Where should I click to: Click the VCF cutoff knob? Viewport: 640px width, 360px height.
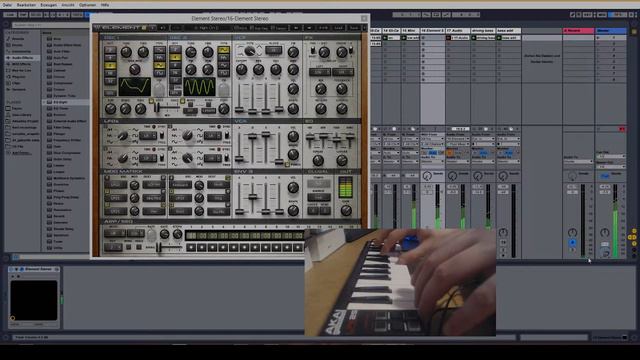click(241, 70)
